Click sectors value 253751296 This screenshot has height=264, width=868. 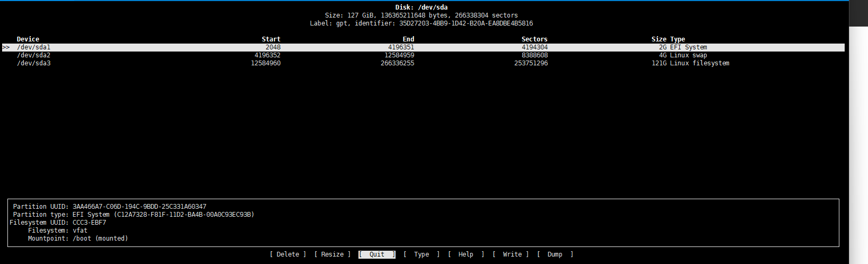pos(531,63)
